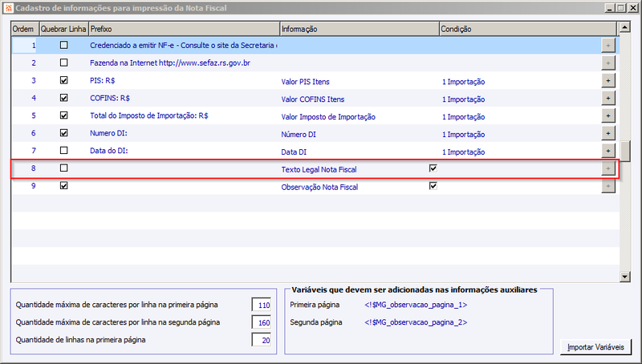This screenshot has height=364, width=642.
Task: Select the COFINS: R$ prefix cell
Action: pos(184,98)
